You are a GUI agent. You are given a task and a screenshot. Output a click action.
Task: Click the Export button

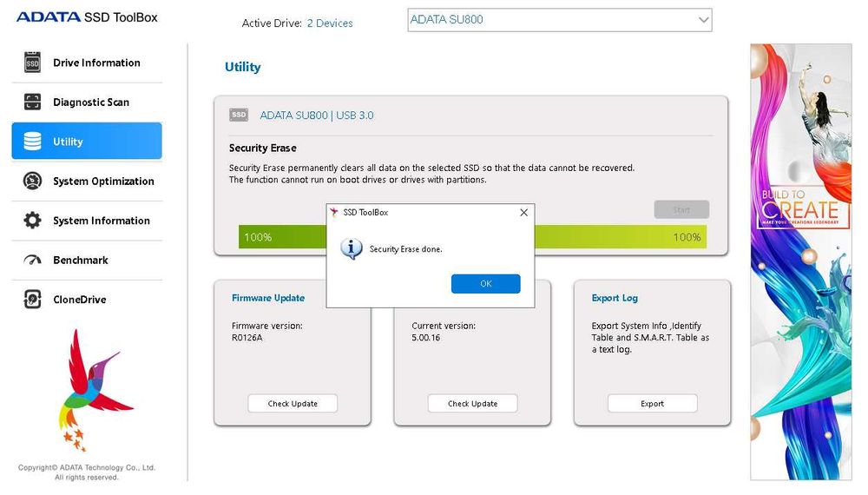(652, 404)
